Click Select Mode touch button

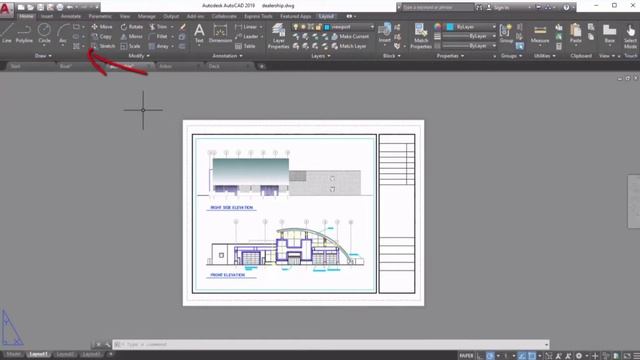630,36
